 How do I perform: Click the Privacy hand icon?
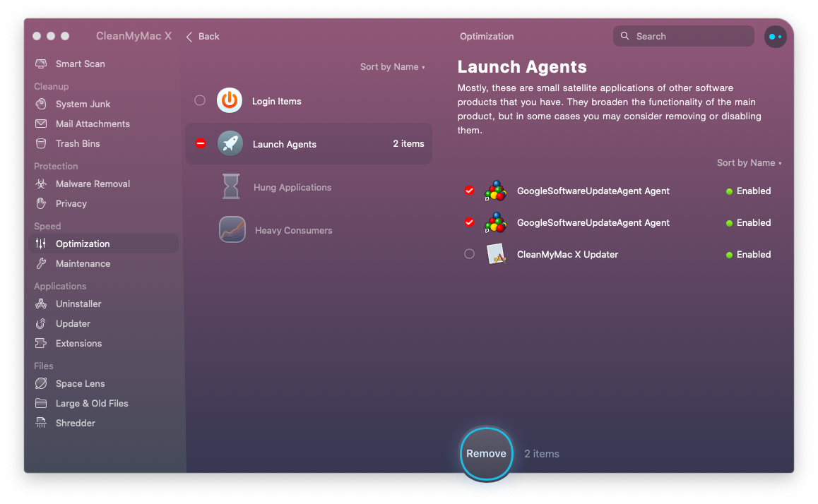click(x=41, y=203)
